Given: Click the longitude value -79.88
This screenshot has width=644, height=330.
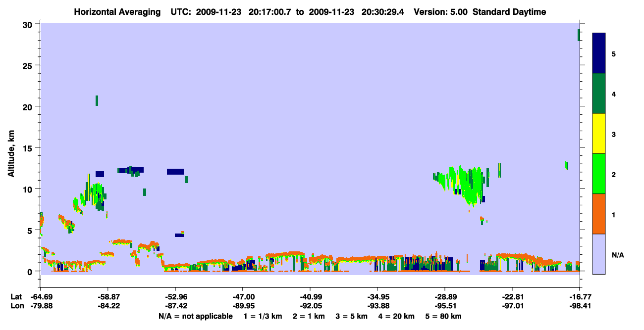Looking at the screenshot, I should (41, 306).
